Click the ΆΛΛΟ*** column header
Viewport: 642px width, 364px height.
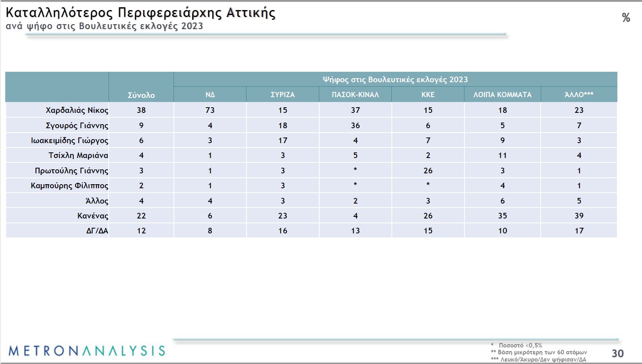[x=579, y=95]
